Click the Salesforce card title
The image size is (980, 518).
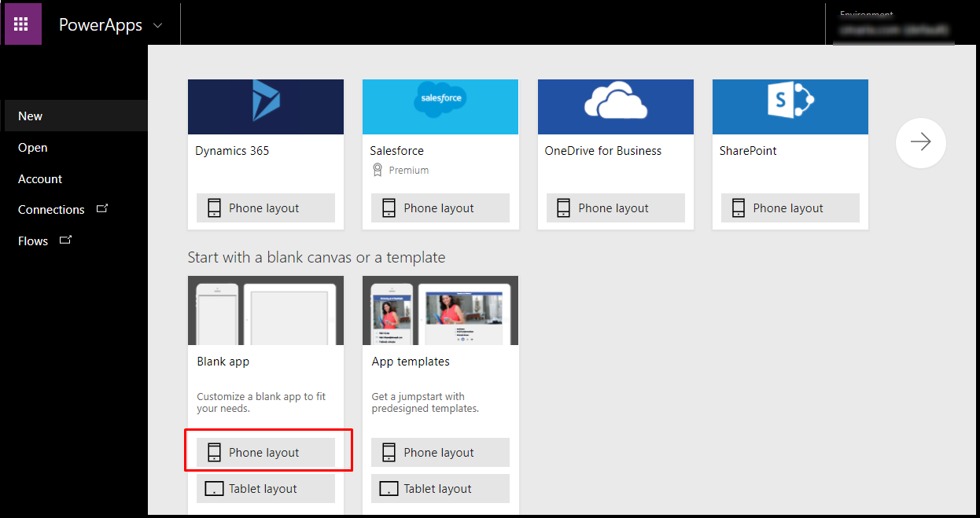(x=397, y=150)
